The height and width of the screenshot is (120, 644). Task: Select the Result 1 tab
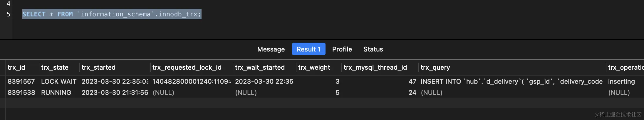click(308, 49)
